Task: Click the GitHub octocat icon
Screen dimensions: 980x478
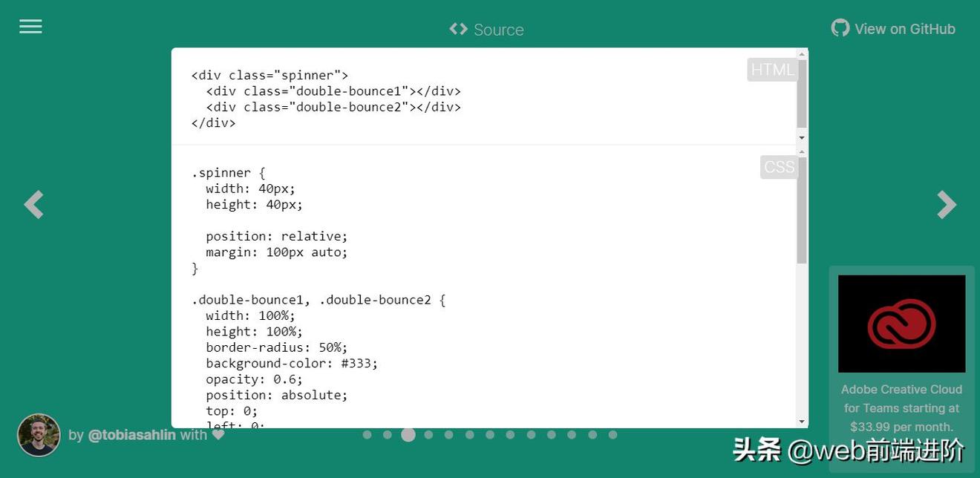Action: pos(839,27)
